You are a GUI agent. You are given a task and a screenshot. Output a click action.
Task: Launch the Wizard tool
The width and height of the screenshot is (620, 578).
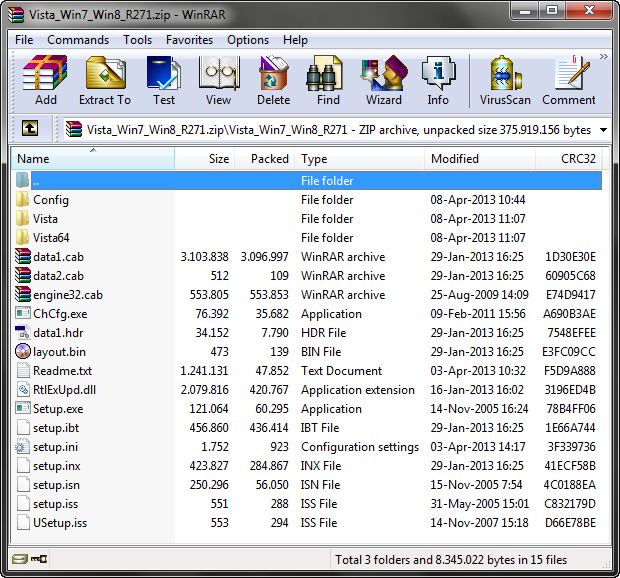(384, 81)
